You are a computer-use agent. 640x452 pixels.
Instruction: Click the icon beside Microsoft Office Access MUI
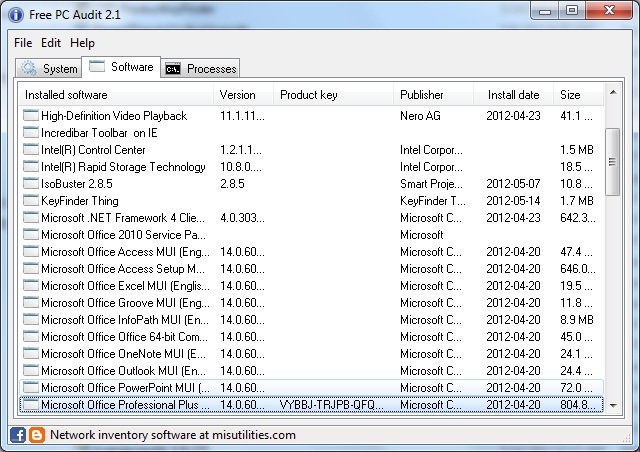[x=31, y=252]
